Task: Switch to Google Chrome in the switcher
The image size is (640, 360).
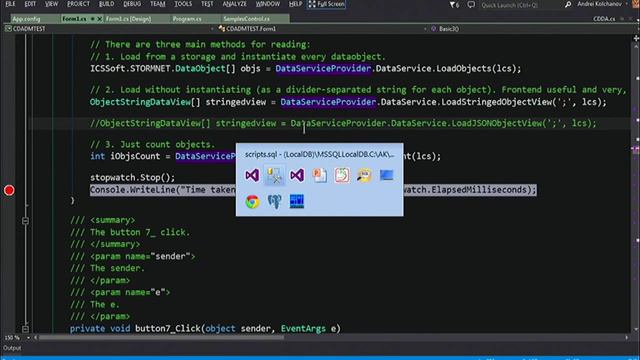Action: tap(252, 202)
